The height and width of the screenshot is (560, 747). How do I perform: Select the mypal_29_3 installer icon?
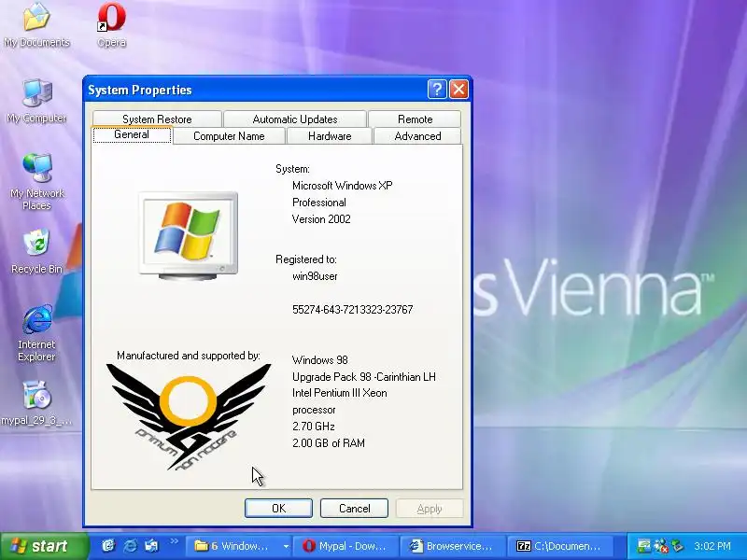tap(36, 403)
